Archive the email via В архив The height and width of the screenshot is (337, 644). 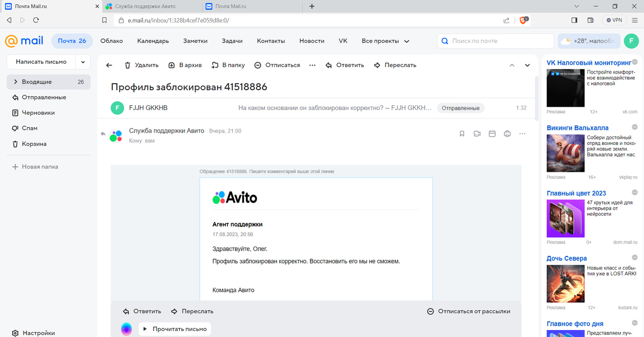(185, 65)
